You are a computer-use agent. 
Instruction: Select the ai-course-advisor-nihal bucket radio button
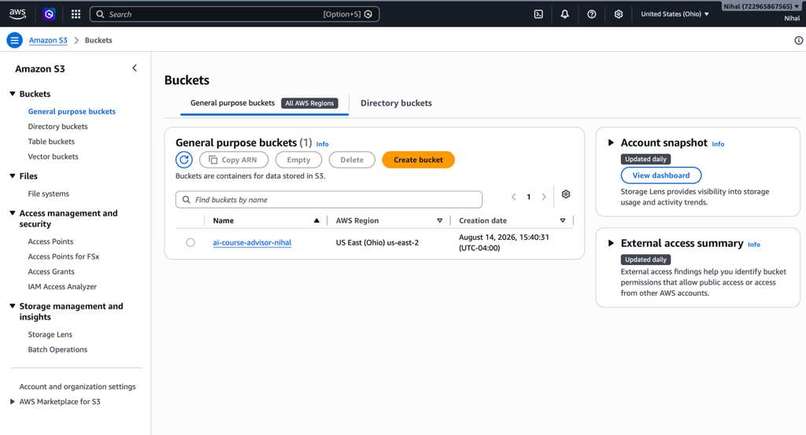coord(190,242)
